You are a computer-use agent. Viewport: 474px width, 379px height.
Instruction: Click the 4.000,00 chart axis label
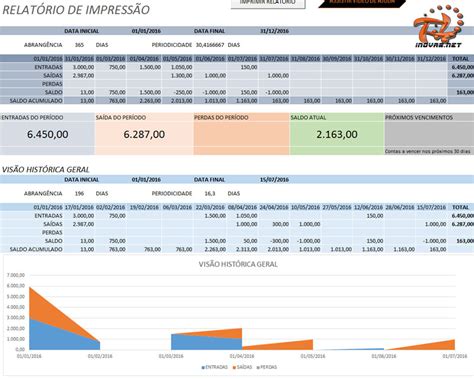[x=15, y=307]
